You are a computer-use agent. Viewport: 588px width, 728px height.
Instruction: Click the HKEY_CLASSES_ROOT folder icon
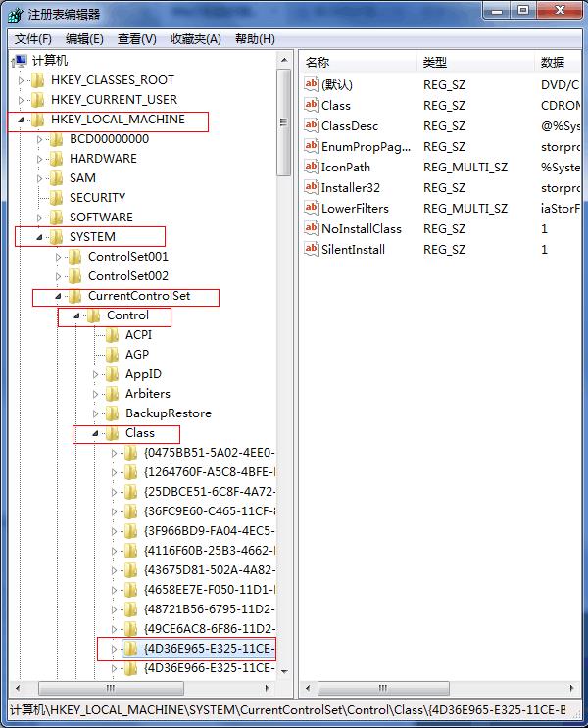38,79
